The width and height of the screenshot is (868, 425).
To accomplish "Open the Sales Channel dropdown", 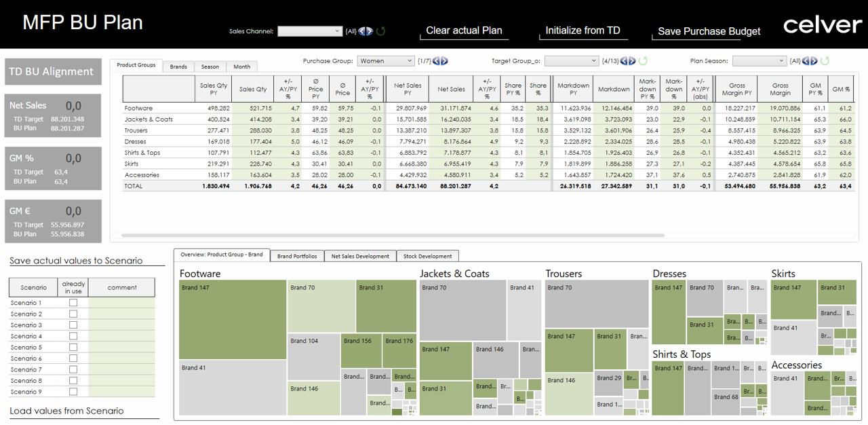I will [x=310, y=31].
